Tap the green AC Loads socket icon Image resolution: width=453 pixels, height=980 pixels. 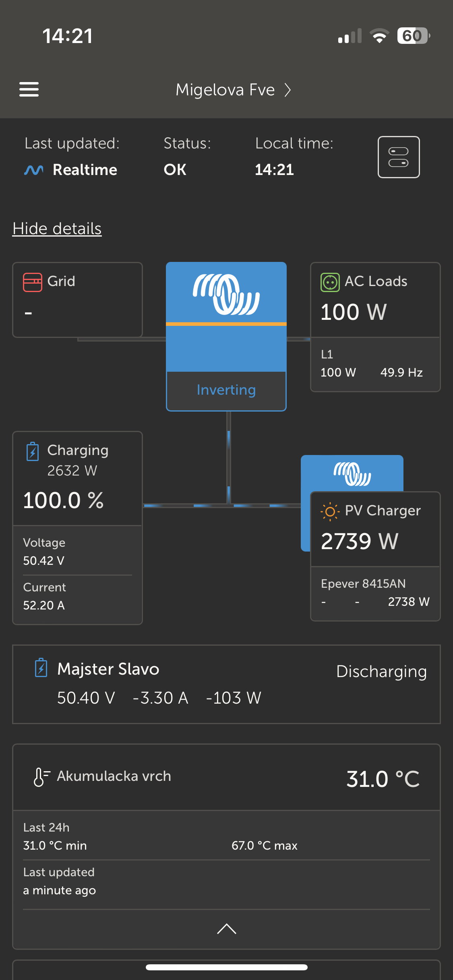[330, 282]
